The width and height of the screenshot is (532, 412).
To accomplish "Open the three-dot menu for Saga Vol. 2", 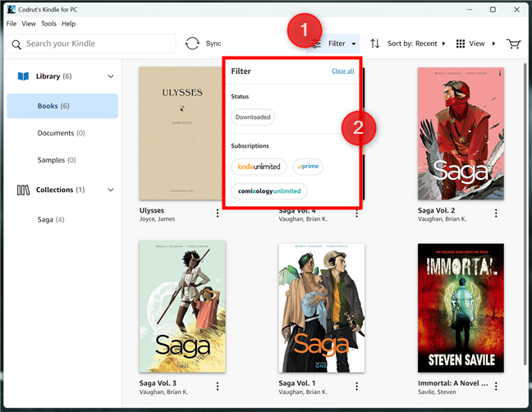I will click(496, 213).
